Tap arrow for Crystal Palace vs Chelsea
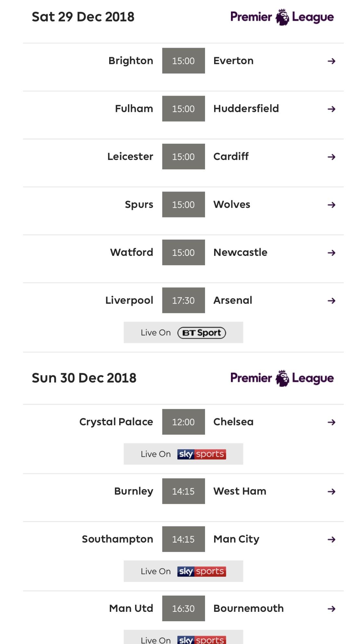The height and width of the screenshot is (644, 361). pos(331,422)
